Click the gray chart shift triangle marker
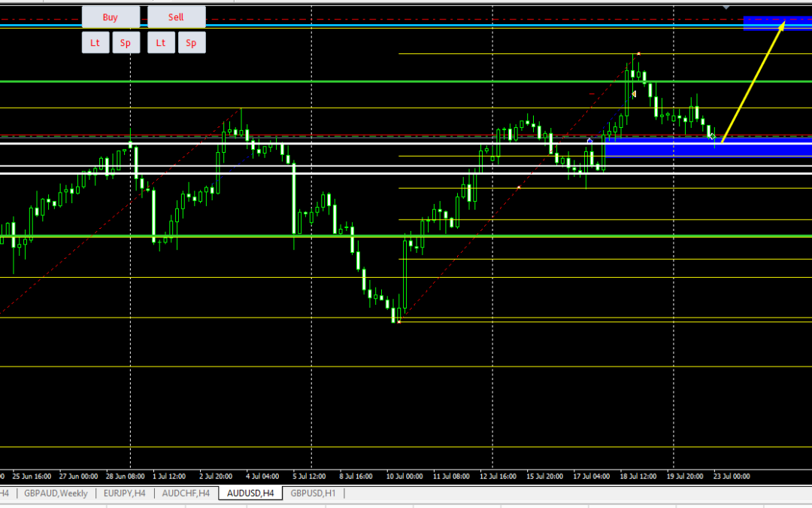The image size is (812, 508). click(726, 6)
